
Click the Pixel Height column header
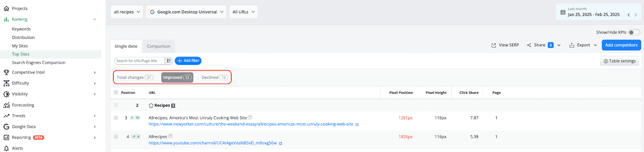coord(436,92)
